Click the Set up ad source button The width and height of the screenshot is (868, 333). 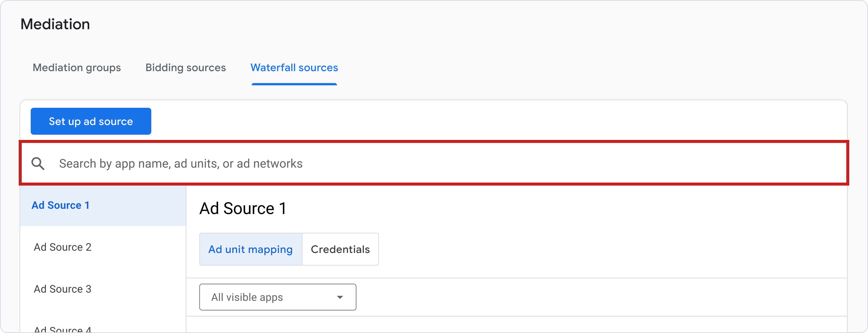click(91, 121)
